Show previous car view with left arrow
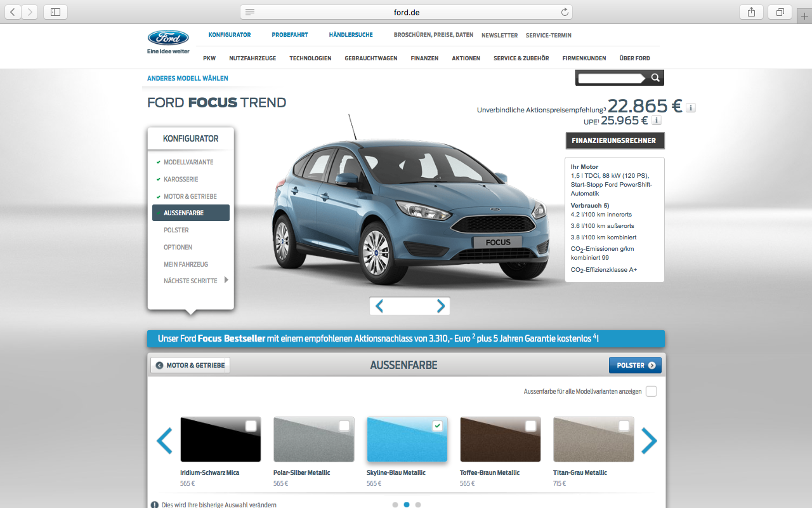 click(x=379, y=306)
